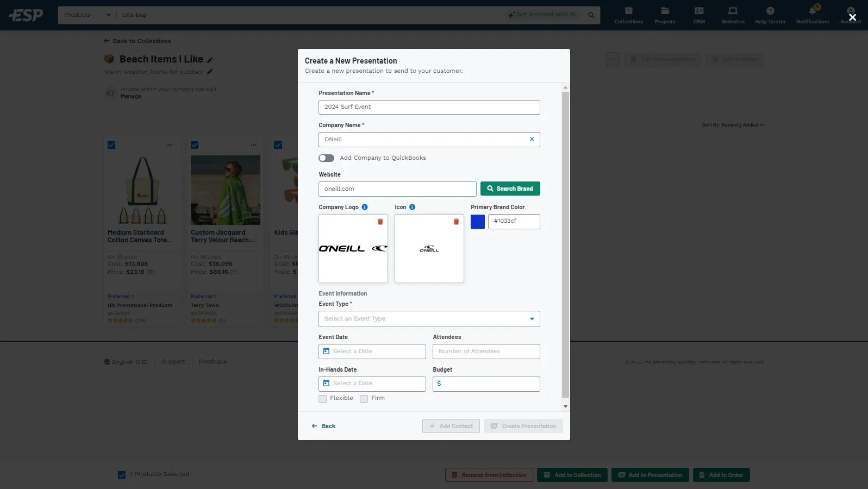The height and width of the screenshot is (489, 868).
Task: Click the Company Name field
Action: coord(429,140)
